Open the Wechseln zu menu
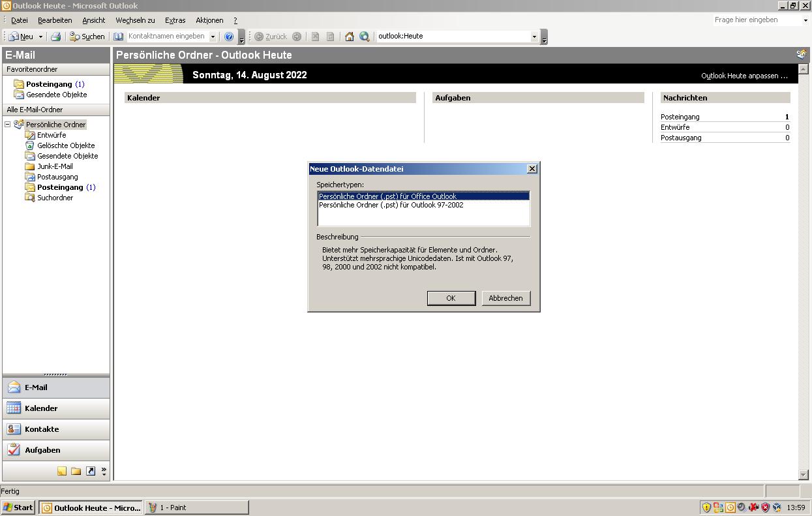 click(135, 20)
